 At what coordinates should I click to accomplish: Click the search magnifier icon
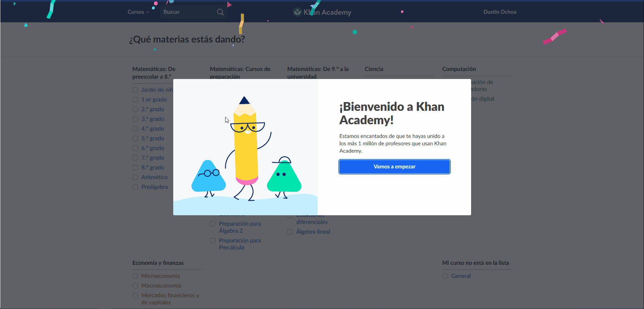(x=220, y=12)
